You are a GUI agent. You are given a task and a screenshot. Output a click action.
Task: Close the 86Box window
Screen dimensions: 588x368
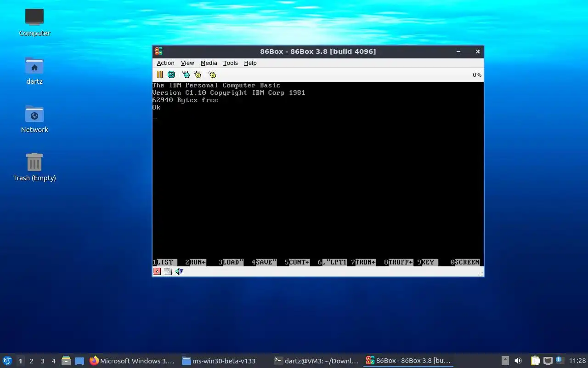pyautogui.click(x=478, y=52)
